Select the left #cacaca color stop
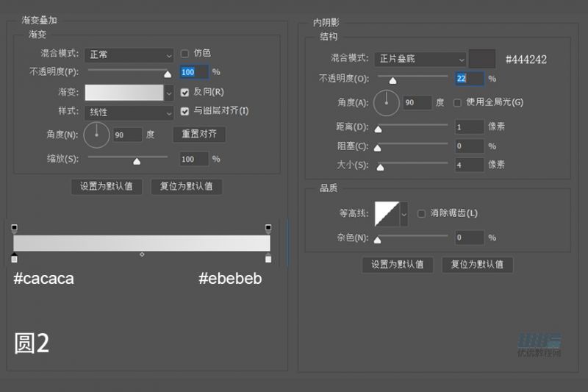 pos(15,258)
